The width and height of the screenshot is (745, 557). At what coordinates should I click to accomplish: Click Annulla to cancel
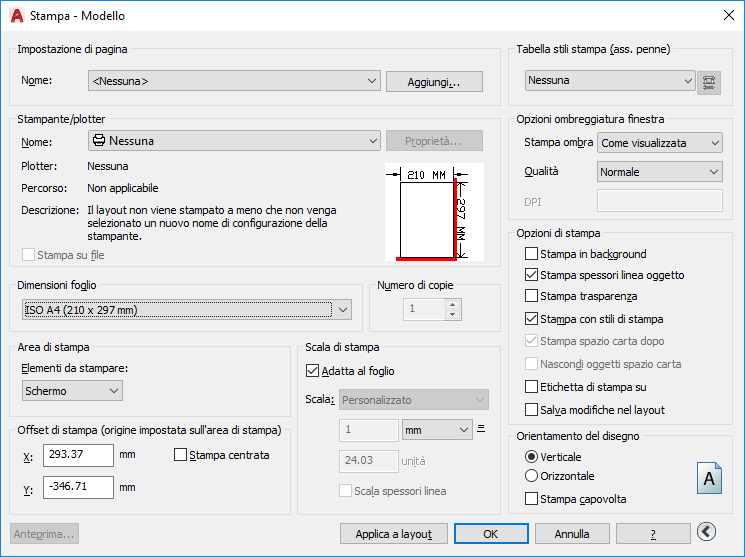572,534
